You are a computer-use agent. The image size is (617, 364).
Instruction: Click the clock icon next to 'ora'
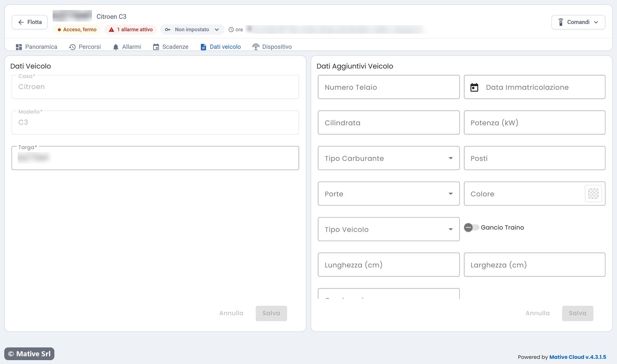[231, 30]
